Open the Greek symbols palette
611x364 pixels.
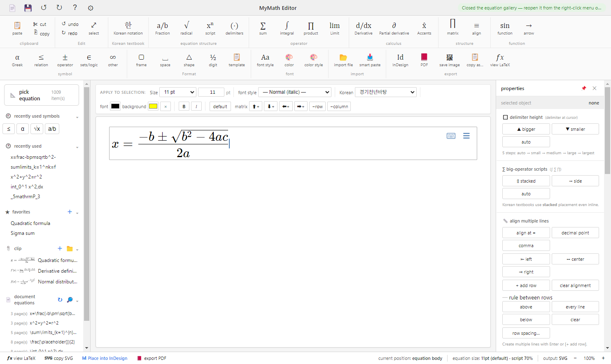click(17, 60)
